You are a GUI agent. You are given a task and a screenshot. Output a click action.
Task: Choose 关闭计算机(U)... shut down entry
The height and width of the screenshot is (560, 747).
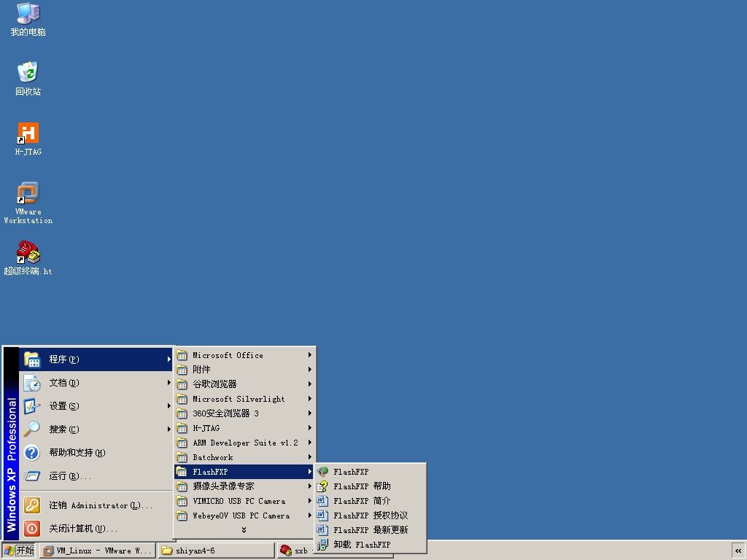coord(96,529)
